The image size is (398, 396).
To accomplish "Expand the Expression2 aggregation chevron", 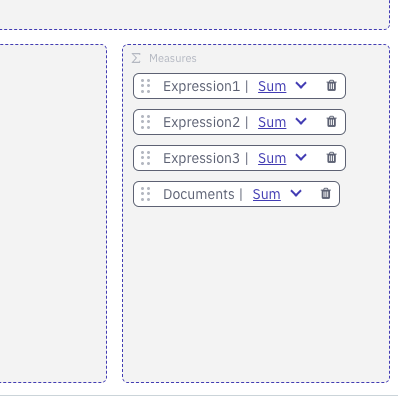I will click(x=301, y=121).
